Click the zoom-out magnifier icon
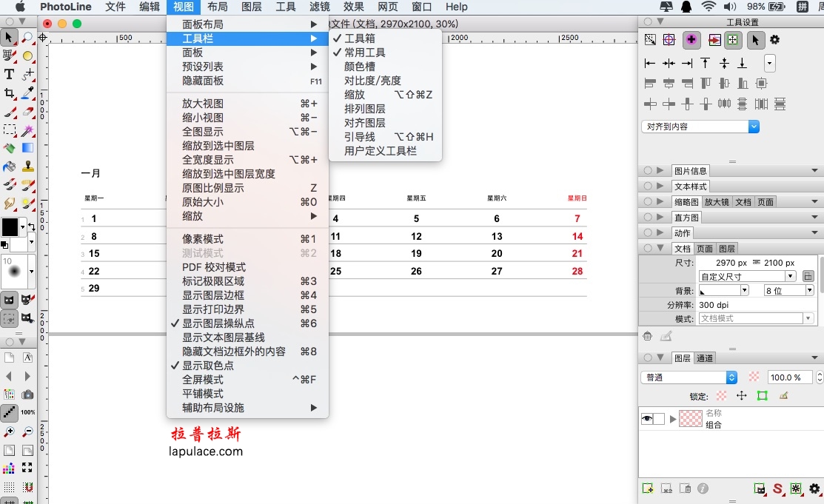Viewport: 824px width, 504px height. 28,431
